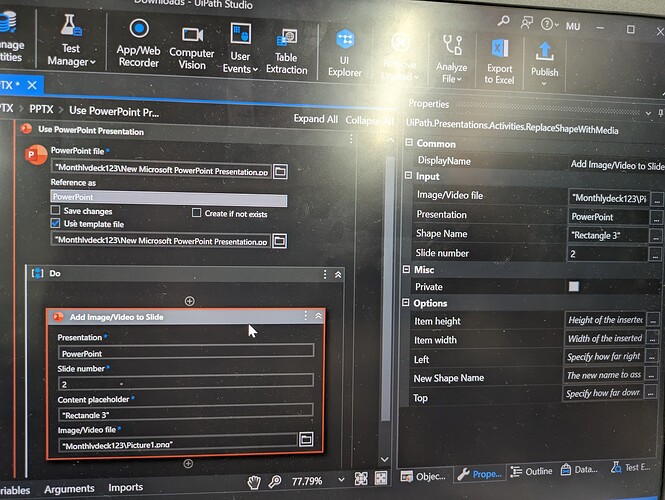Collapse the Add Image/Video to Slide activity
Screen dimensions: 665x500
pyautogui.click(x=319, y=316)
